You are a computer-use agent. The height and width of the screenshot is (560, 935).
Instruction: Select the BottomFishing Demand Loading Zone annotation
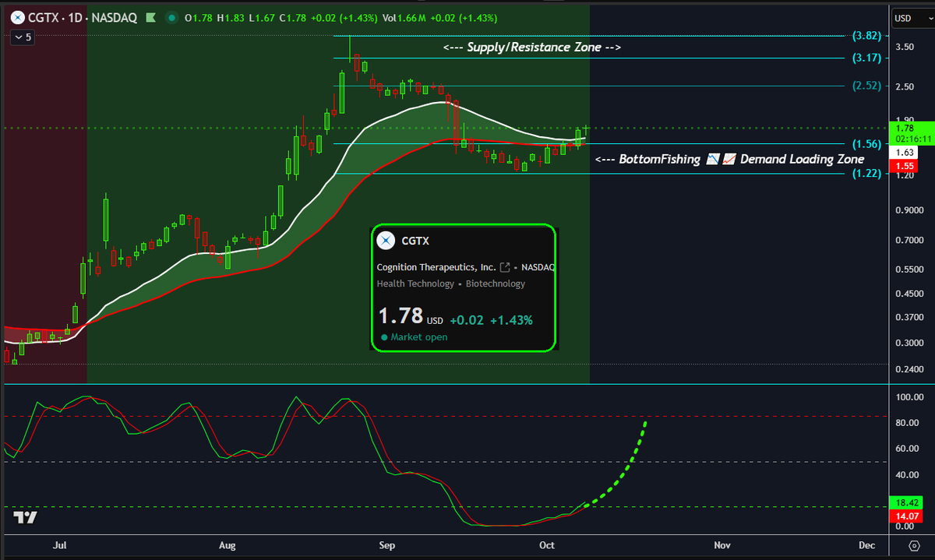point(729,159)
